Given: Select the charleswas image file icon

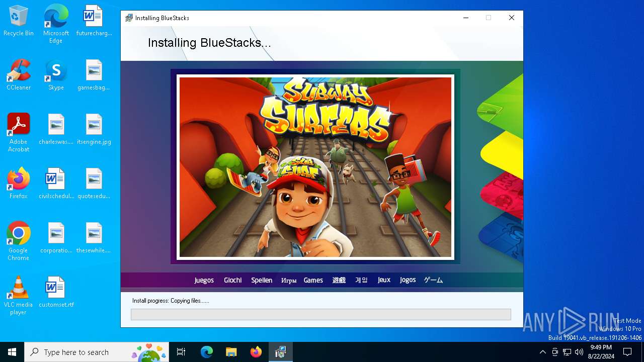Looking at the screenshot, I should [56, 129].
